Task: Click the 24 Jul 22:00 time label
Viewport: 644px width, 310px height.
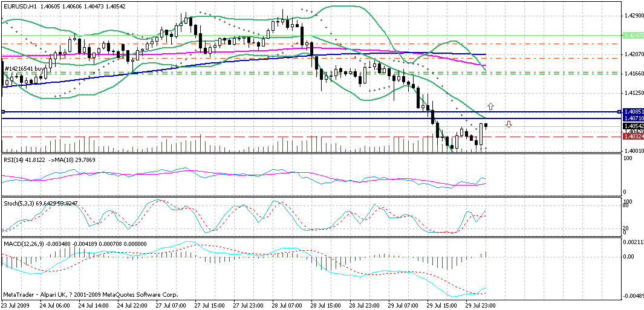Action: [x=132, y=306]
